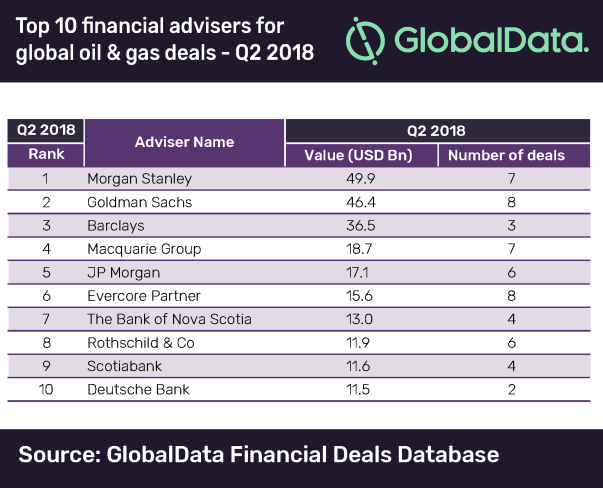Click the Value (USD Bn) column header
Viewport: 603px width, 488px height.
(358, 155)
